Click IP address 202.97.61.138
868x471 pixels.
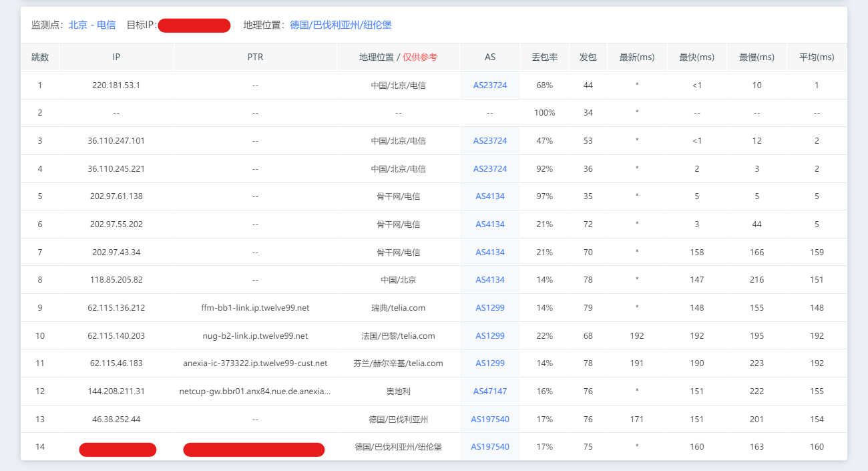116,196
